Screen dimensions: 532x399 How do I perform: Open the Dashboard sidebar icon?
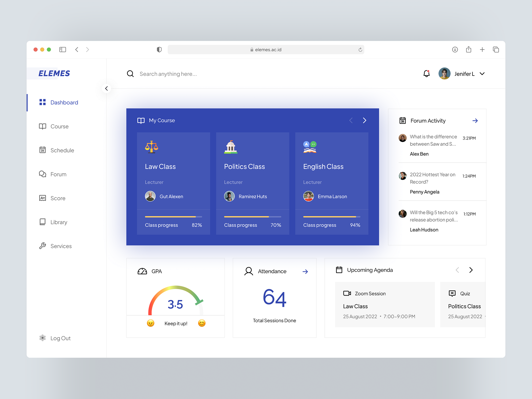coord(42,102)
